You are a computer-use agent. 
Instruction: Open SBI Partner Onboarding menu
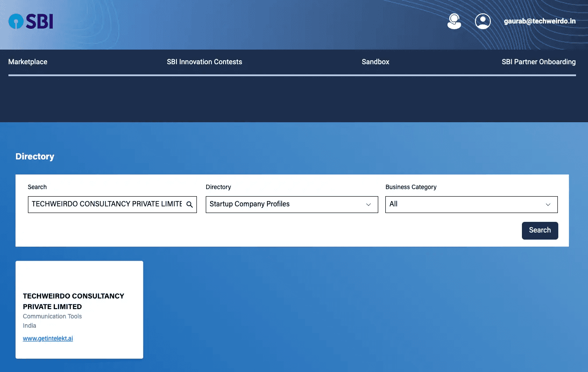(538, 62)
